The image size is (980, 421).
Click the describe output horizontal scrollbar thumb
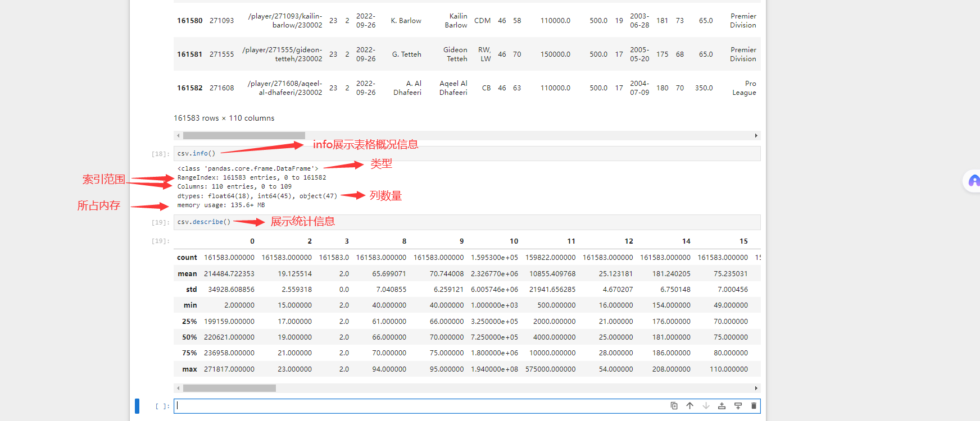(x=229, y=388)
